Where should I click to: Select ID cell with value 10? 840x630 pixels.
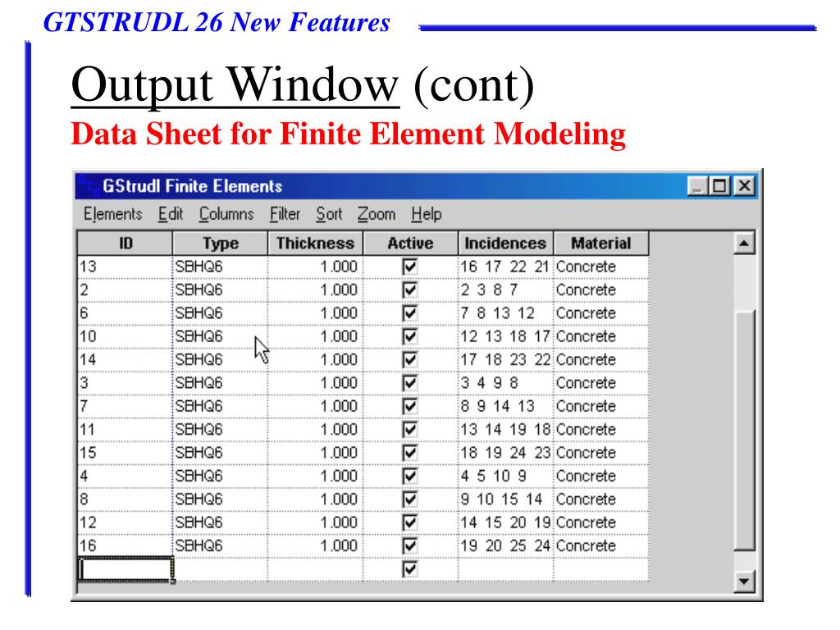tap(126, 336)
